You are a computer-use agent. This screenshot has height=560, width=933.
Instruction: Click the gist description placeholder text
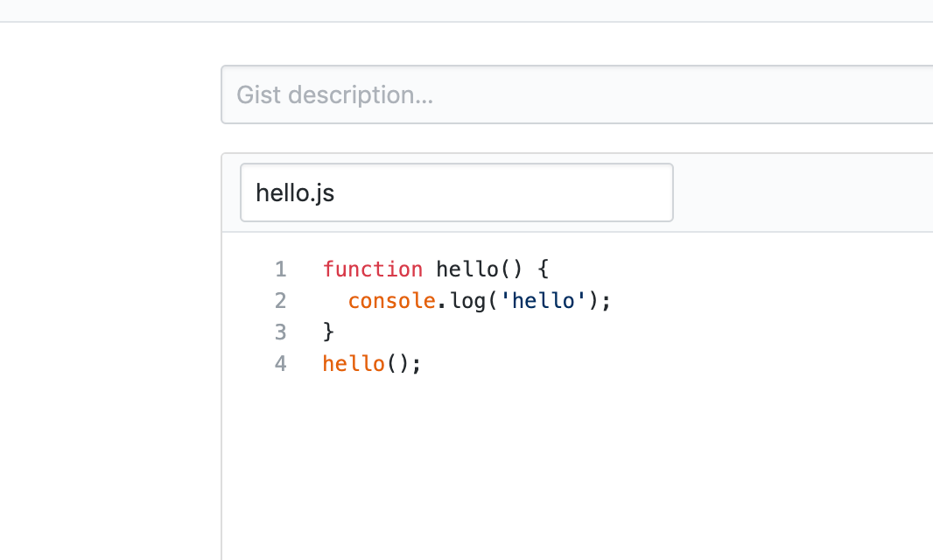[335, 94]
